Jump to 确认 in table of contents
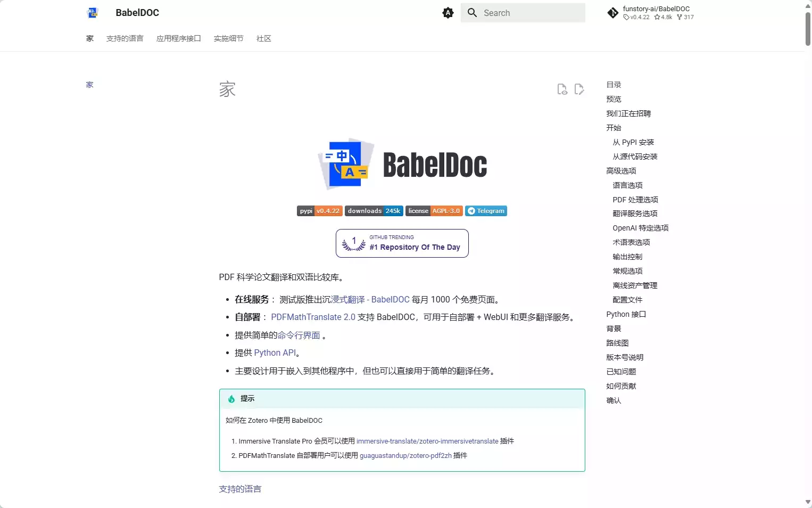 click(614, 400)
